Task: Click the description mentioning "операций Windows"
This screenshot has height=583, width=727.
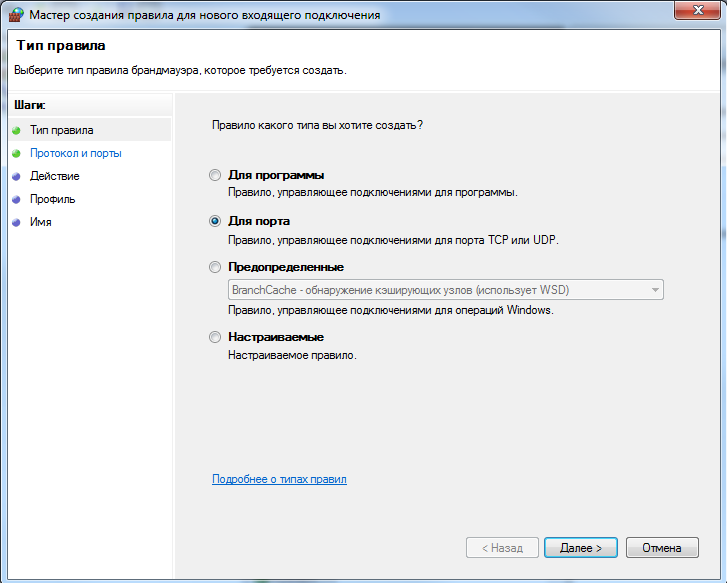Action: pyautogui.click(x=391, y=310)
